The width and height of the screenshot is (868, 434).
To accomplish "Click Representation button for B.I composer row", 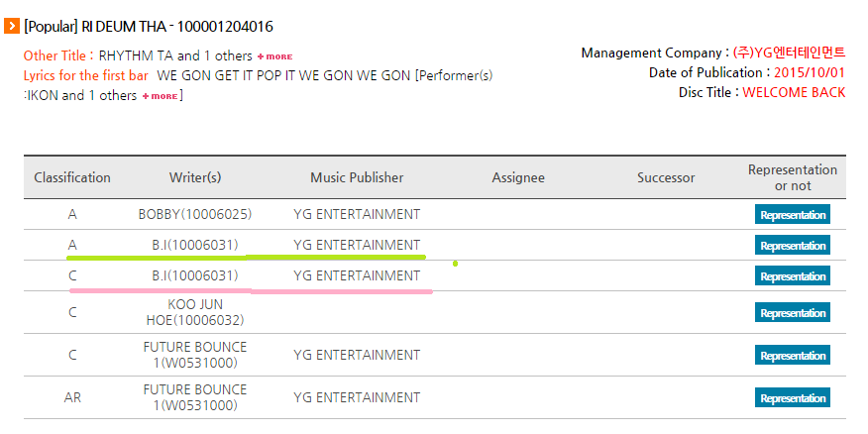I will pyautogui.click(x=792, y=275).
